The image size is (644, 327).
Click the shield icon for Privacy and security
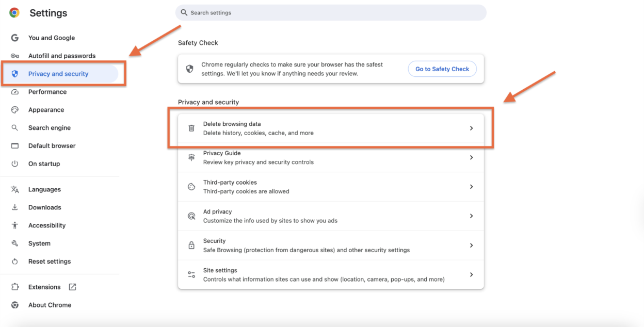pyautogui.click(x=15, y=74)
